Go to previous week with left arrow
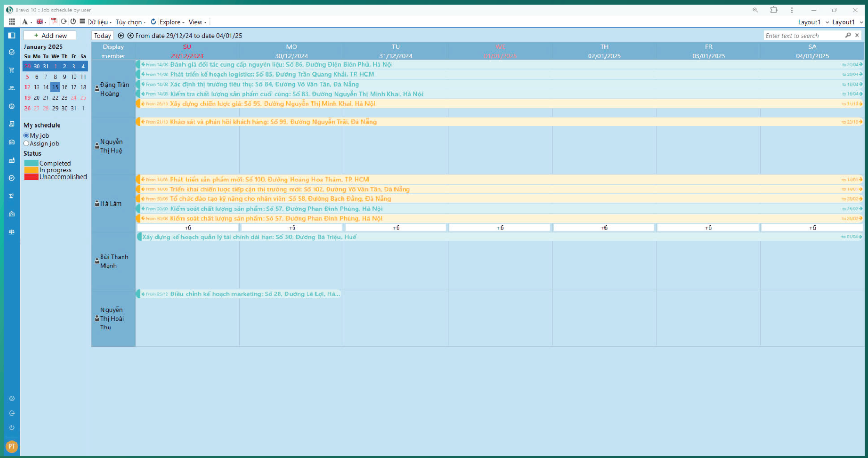 point(121,36)
